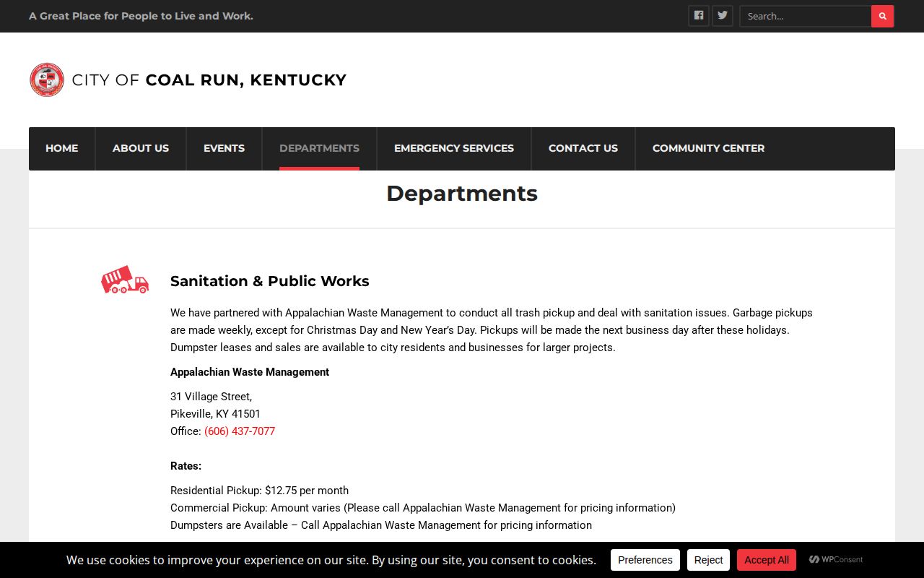The image size is (924, 578).
Task: Go to the Home menu item
Action: (61, 148)
